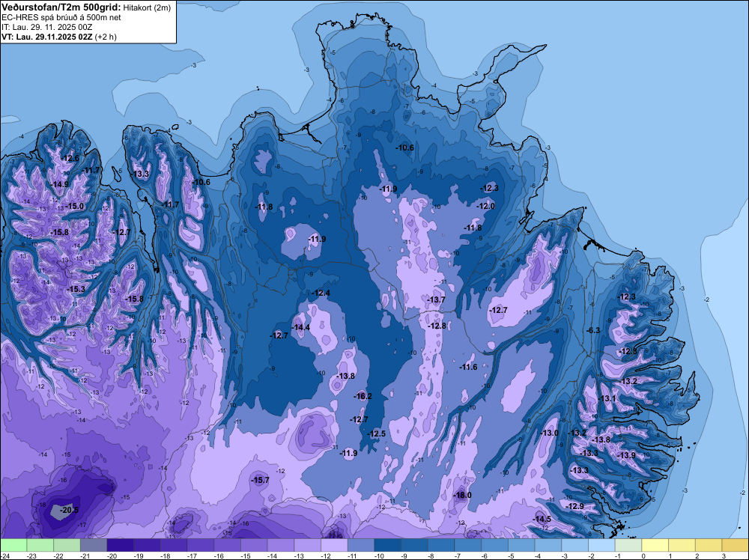The height and width of the screenshot is (560, 749).
Task: Click the -13.7 temperature label
Action: click(436, 299)
